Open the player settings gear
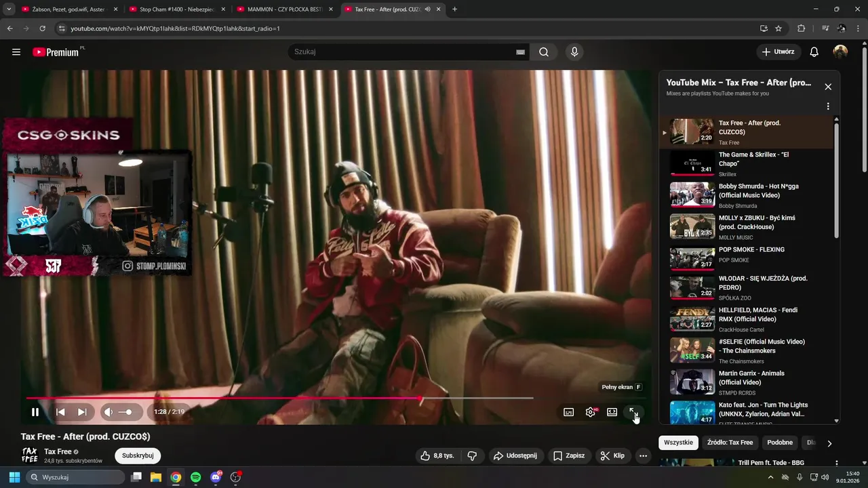The width and height of the screenshot is (868, 488). pos(591,412)
